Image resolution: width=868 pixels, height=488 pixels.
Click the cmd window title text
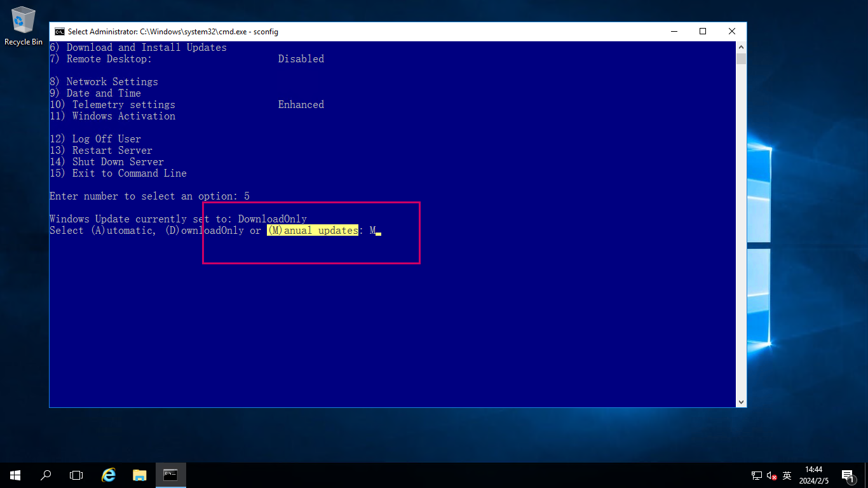click(x=173, y=32)
